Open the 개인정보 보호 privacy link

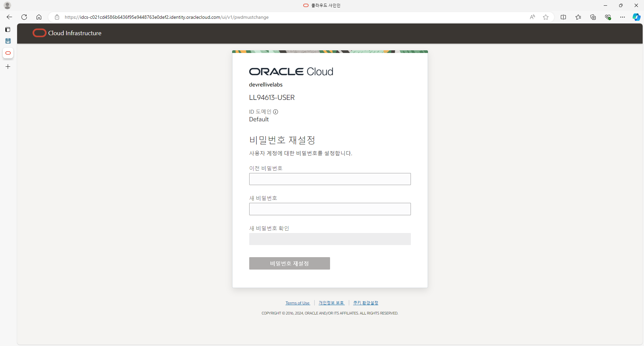pyautogui.click(x=331, y=303)
